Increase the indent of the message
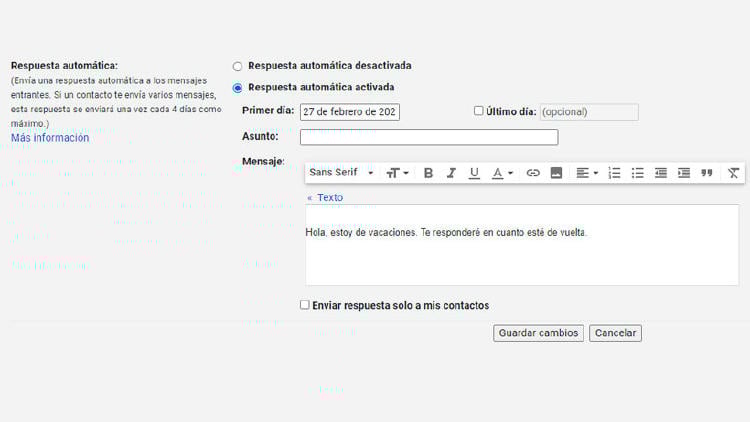 684,173
